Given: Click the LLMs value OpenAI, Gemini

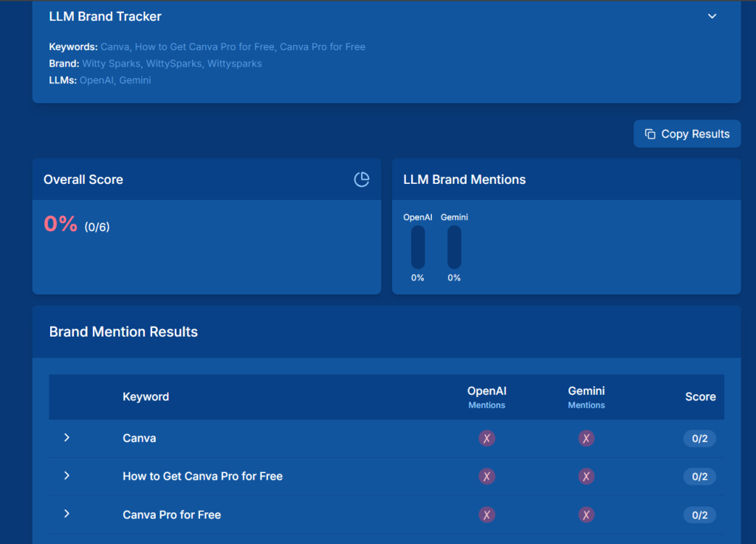Looking at the screenshot, I should (115, 80).
